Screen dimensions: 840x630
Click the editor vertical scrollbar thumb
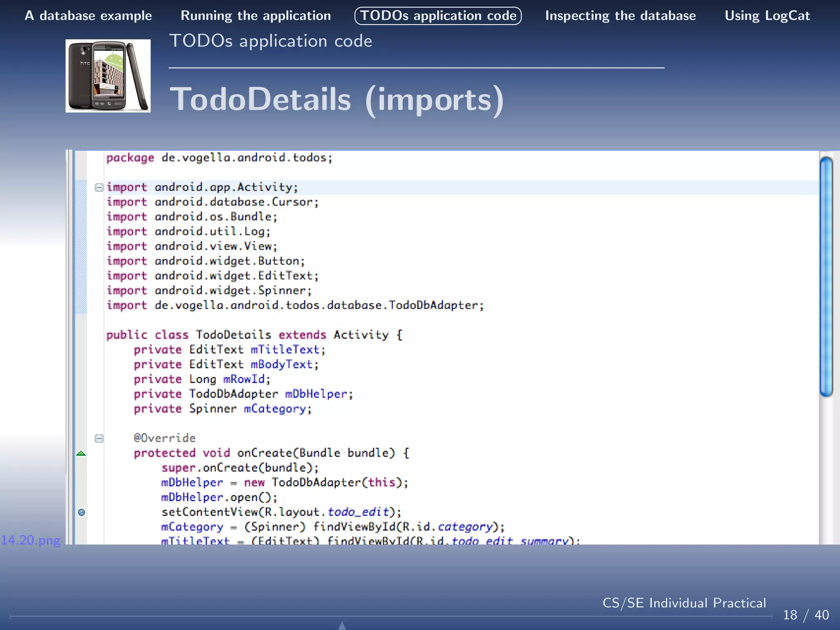point(826,277)
